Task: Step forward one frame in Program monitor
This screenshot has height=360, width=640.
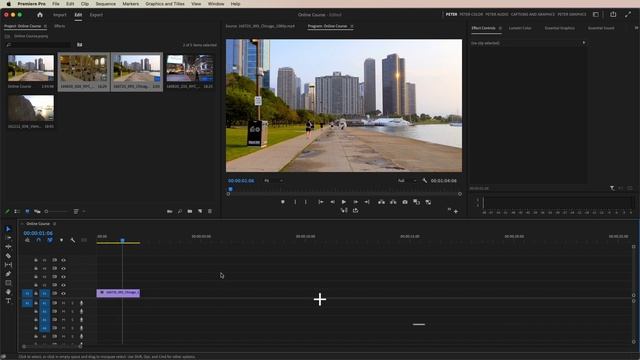Action: [356, 202]
